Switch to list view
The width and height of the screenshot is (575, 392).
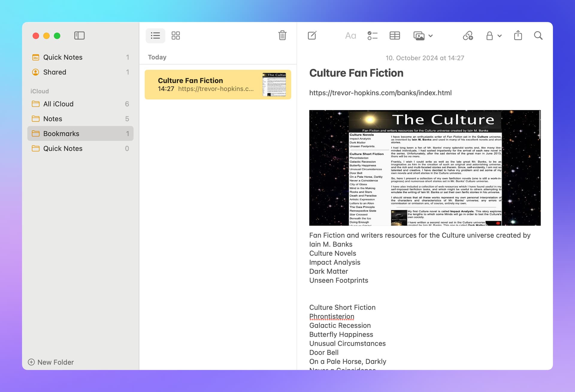click(155, 36)
